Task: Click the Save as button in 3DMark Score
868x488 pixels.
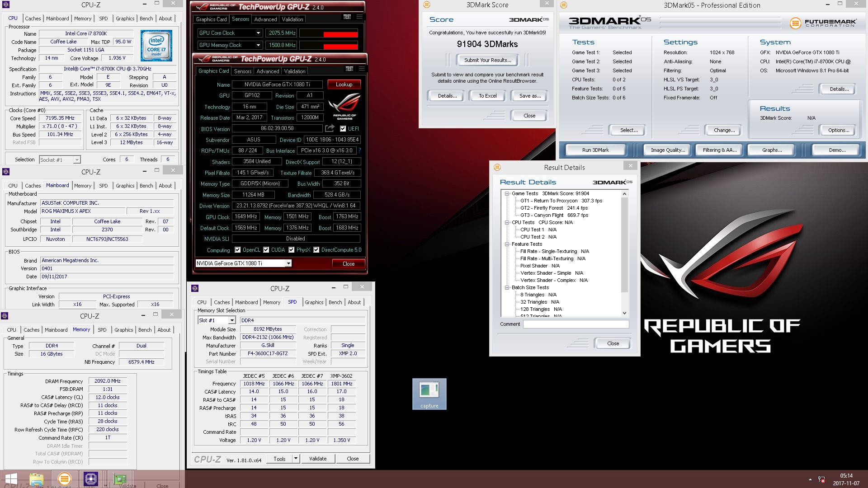Action: [529, 96]
